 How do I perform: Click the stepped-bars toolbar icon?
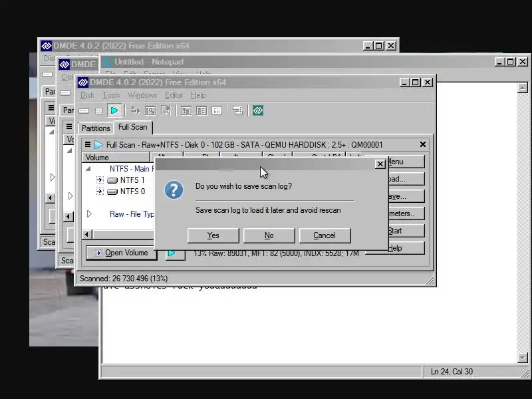click(237, 110)
